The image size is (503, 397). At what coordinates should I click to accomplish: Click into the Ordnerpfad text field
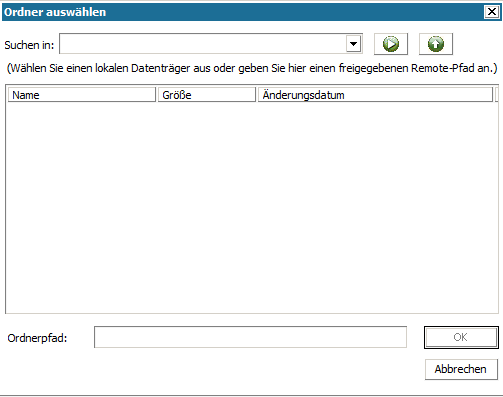click(250, 337)
